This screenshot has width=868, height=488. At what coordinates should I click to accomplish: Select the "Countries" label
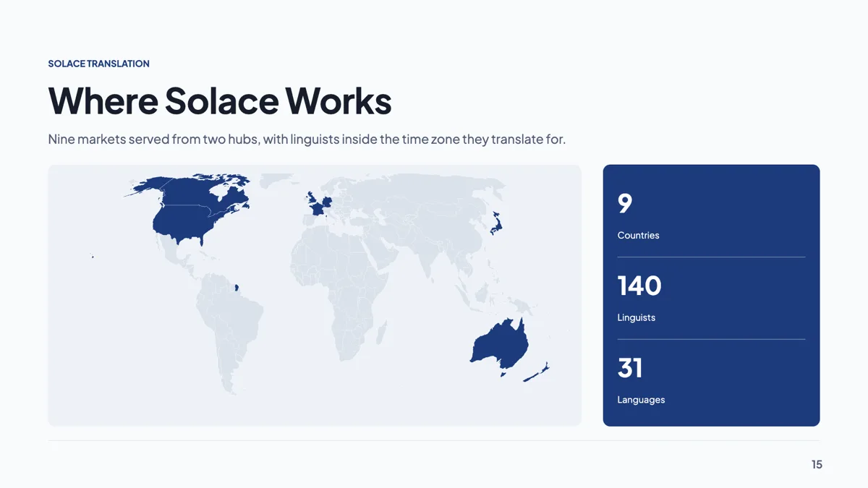pyautogui.click(x=638, y=236)
